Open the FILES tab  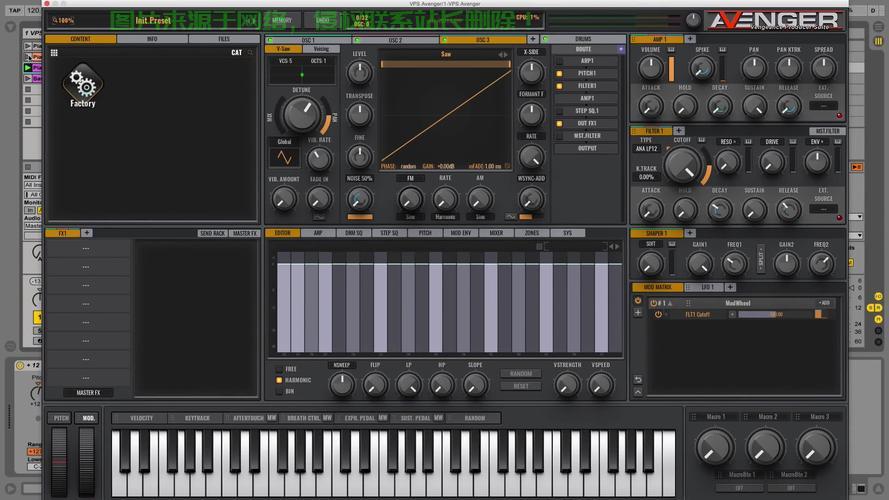(x=224, y=39)
